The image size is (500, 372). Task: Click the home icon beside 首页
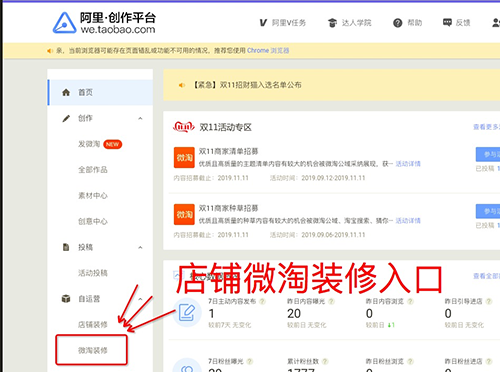[66, 92]
